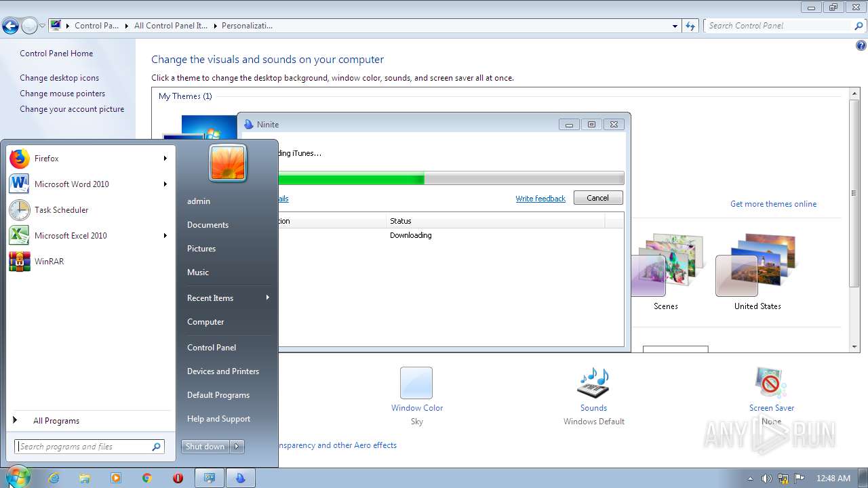Switch to the Control Panel taskbar button
Screen dimensions: 868x488
[x=210, y=478]
